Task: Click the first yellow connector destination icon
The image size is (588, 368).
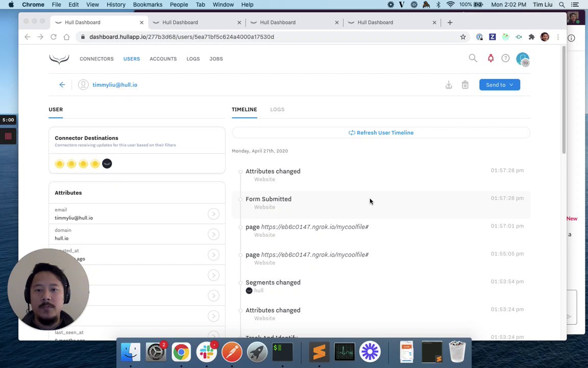Action: tap(59, 164)
